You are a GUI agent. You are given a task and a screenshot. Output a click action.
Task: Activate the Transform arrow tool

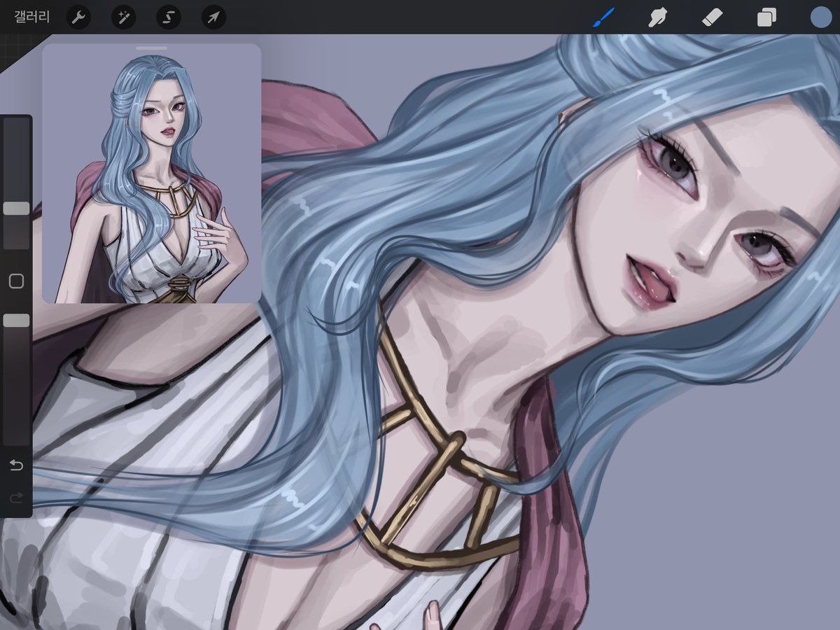[x=214, y=17]
